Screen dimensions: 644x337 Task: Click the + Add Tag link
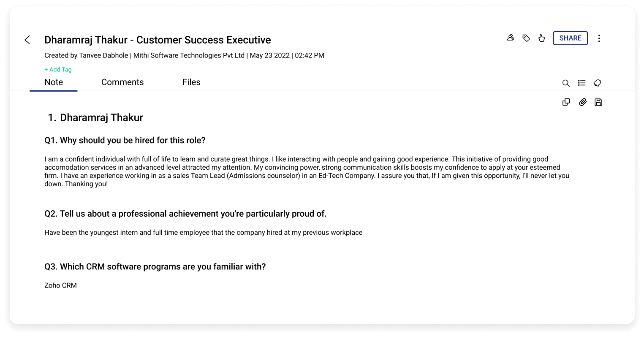(x=58, y=69)
